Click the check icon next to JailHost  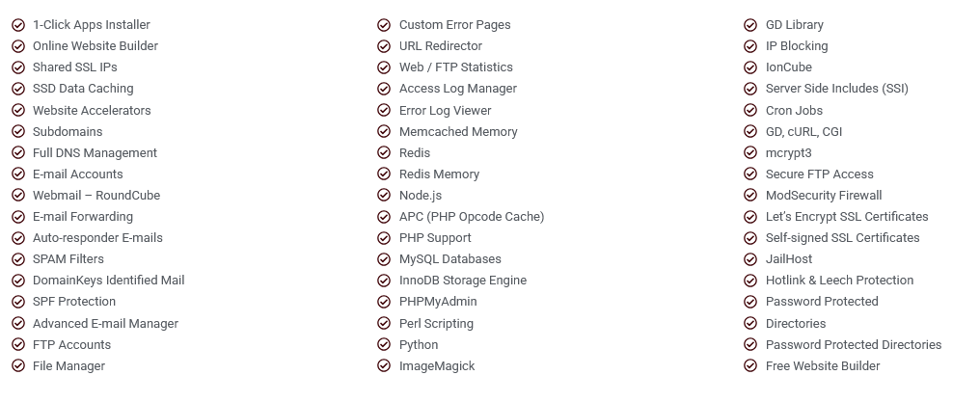pyautogui.click(x=750, y=259)
